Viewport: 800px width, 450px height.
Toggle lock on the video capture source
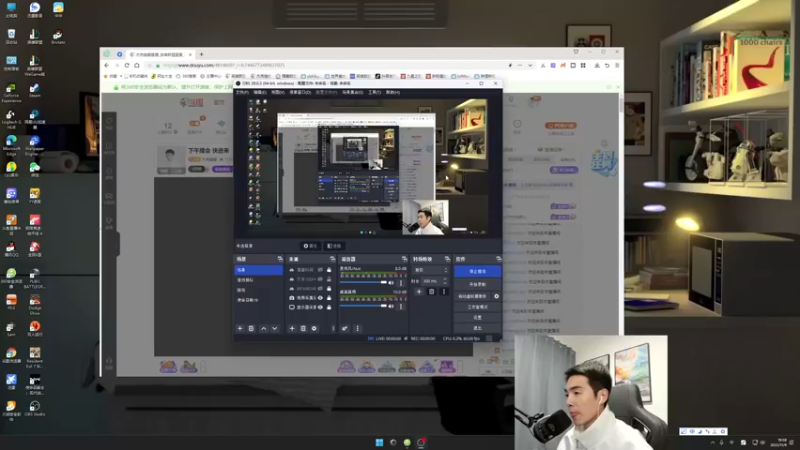tap(329, 297)
